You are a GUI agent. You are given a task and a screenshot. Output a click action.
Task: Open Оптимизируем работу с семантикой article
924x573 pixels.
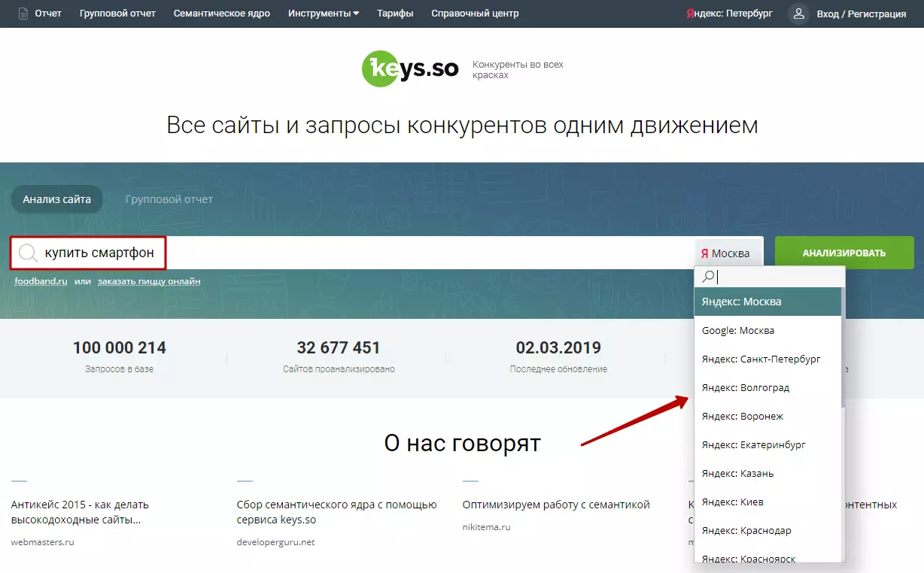[x=556, y=505]
